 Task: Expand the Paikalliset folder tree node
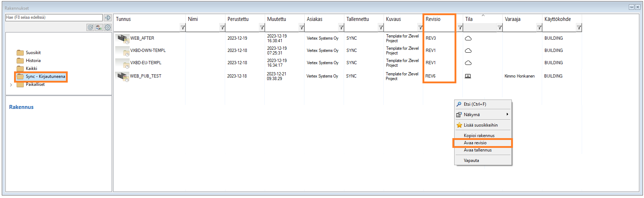click(x=11, y=85)
